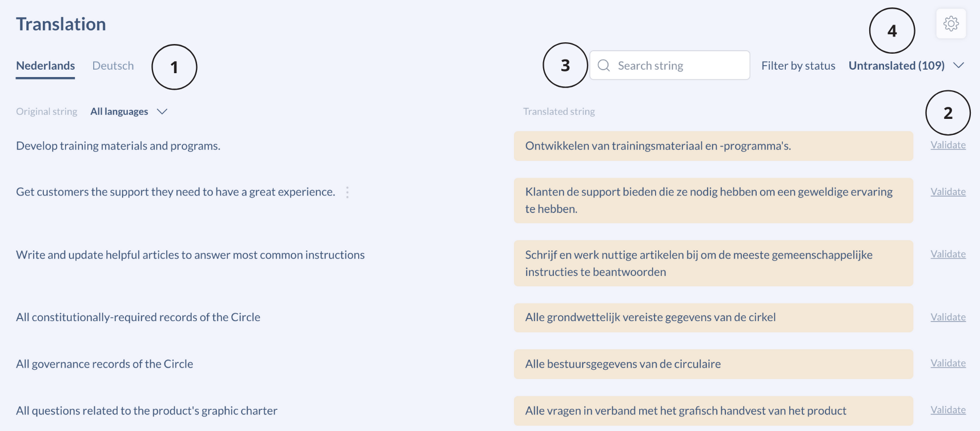Select original string 'All governance records of the Circle'
This screenshot has height=431, width=980.
pos(105,364)
